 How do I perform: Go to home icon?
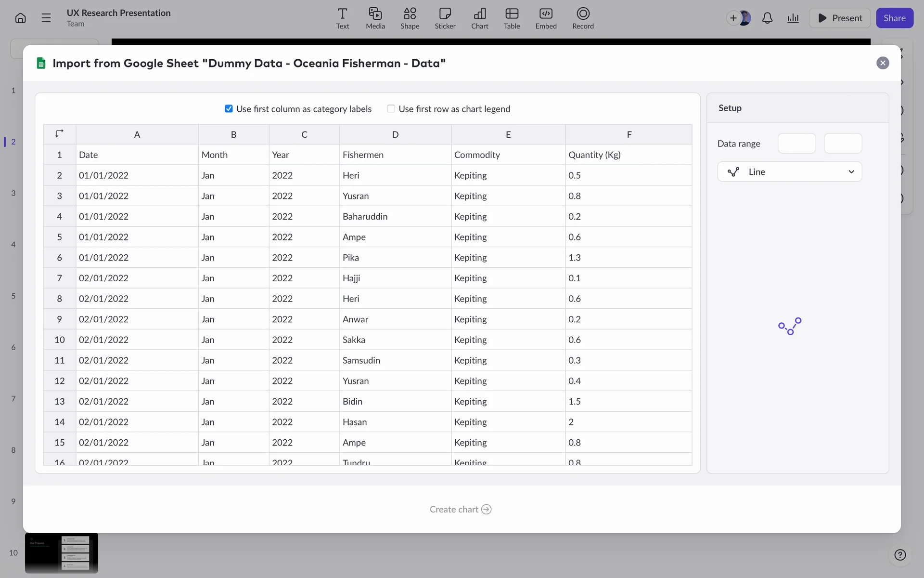click(x=20, y=18)
